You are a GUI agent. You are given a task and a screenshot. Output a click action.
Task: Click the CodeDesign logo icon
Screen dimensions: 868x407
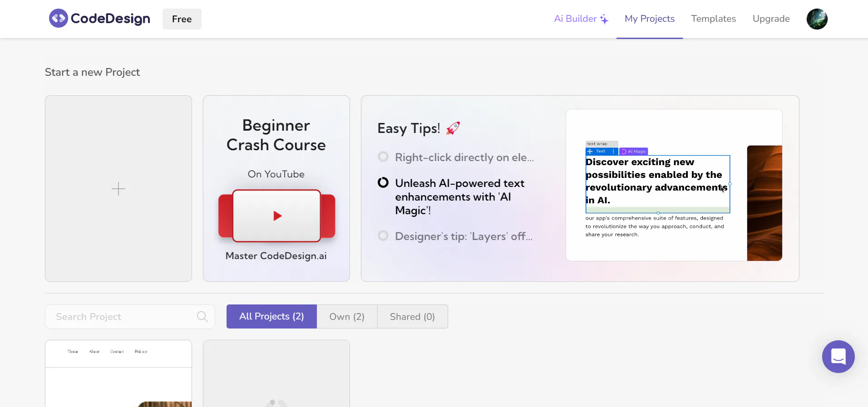pyautogui.click(x=58, y=19)
